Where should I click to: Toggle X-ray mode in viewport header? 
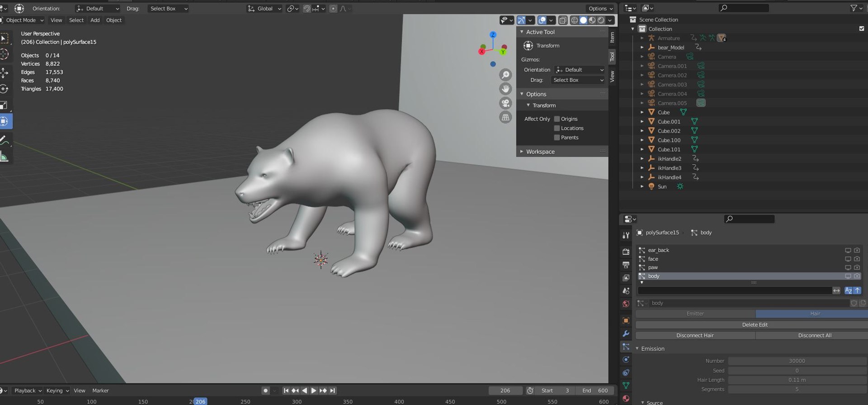pyautogui.click(x=563, y=20)
